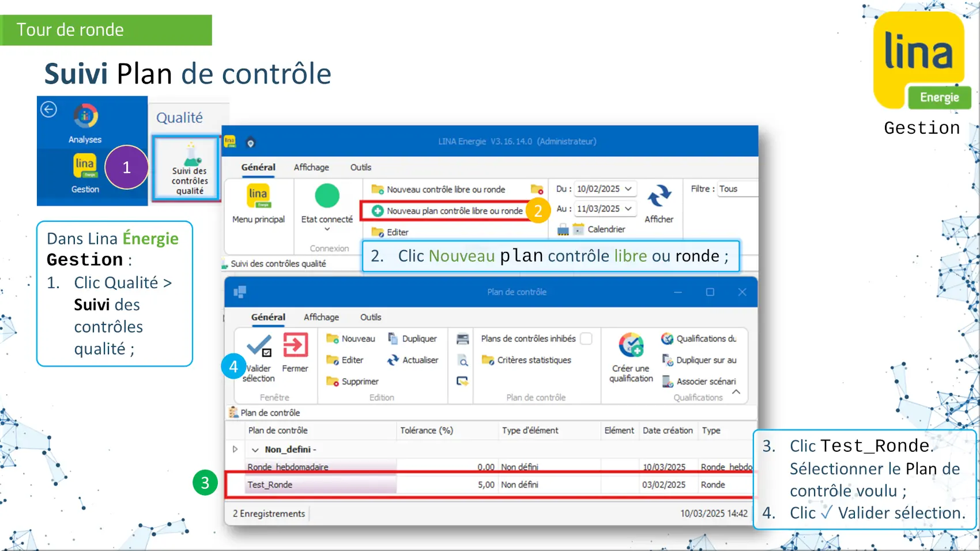Viewport: 980px width, 551px height.
Task: Click Supprimer in the Edition group
Action: click(352, 382)
